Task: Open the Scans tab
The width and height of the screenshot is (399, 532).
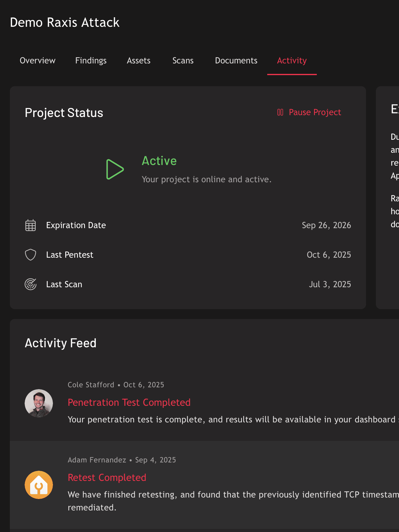Action: click(x=183, y=61)
